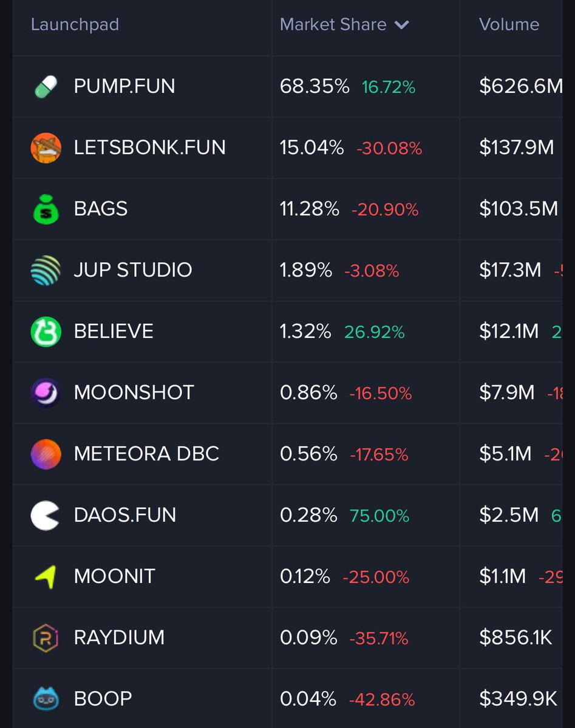Click the BAGS green money bag icon
This screenshot has width=575, height=728.
(46, 209)
